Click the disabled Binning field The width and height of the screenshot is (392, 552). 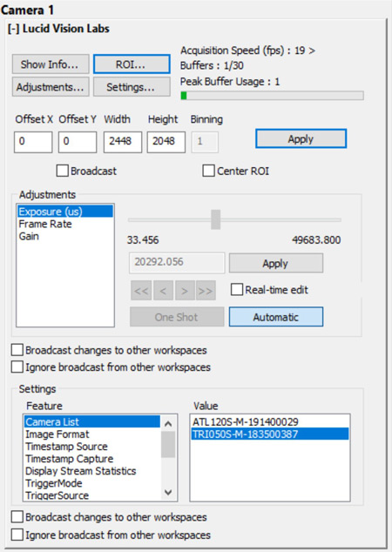pyautogui.click(x=205, y=142)
